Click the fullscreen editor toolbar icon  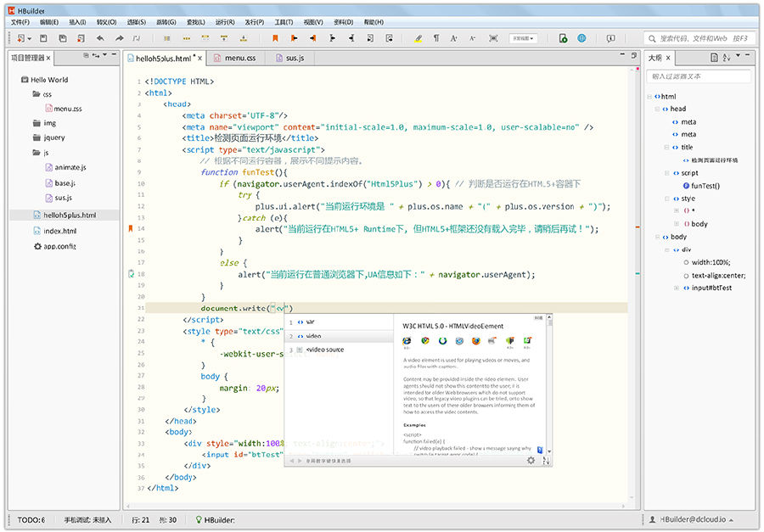tap(493, 38)
